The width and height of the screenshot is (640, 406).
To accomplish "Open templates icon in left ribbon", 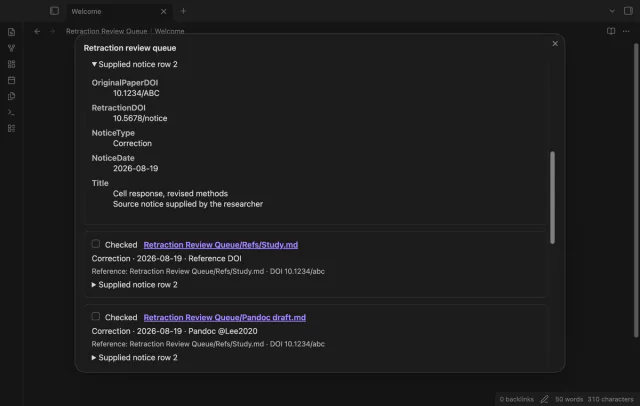I will (11, 96).
